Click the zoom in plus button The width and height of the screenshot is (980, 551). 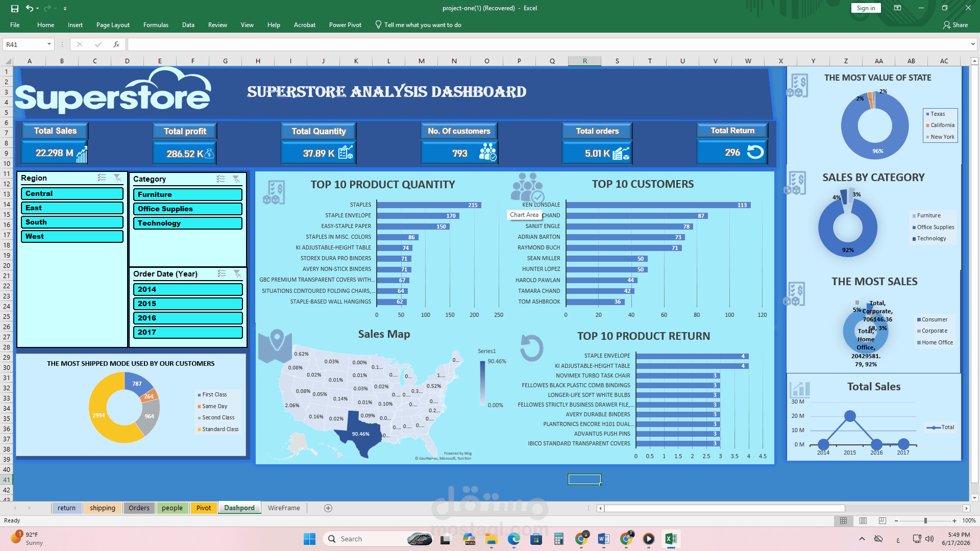(x=954, y=520)
